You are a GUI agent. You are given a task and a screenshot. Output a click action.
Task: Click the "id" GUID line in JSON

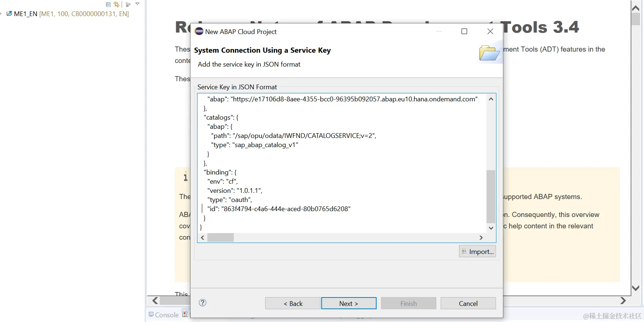point(279,209)
